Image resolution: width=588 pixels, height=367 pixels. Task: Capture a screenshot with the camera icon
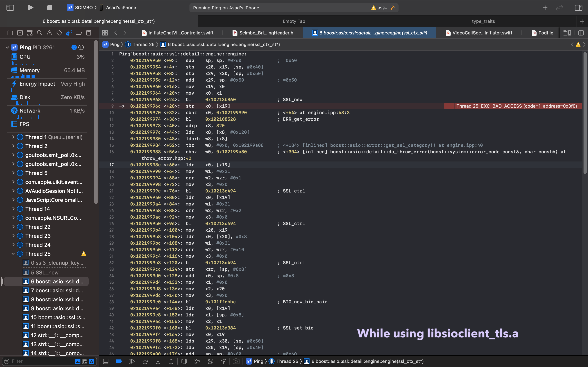[236, 361]
